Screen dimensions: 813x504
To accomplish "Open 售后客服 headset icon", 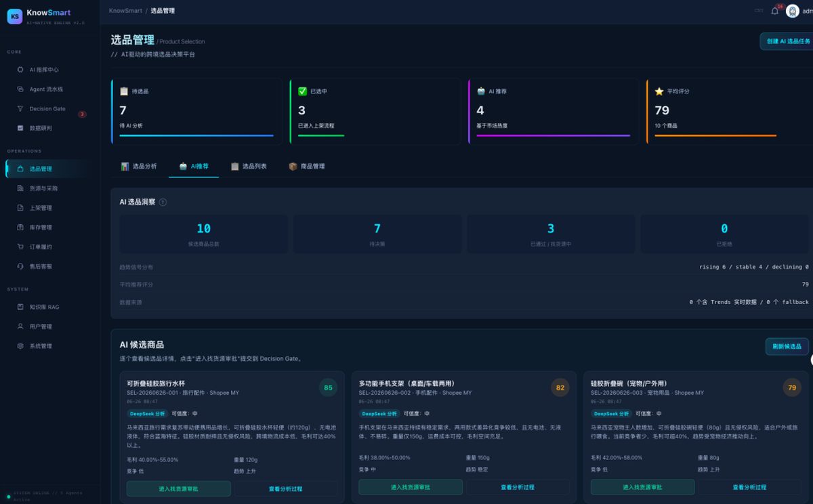I will click(x=20, y=266).
